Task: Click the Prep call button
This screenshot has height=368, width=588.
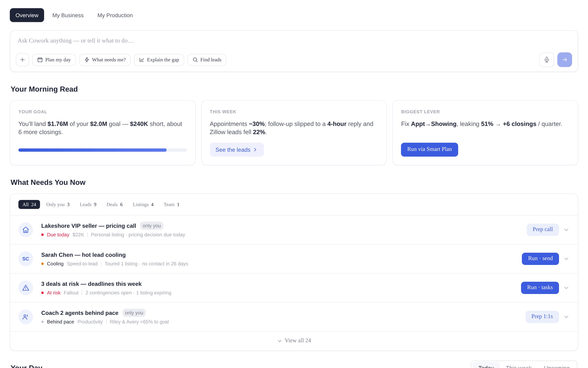Action: click(542, 230)
